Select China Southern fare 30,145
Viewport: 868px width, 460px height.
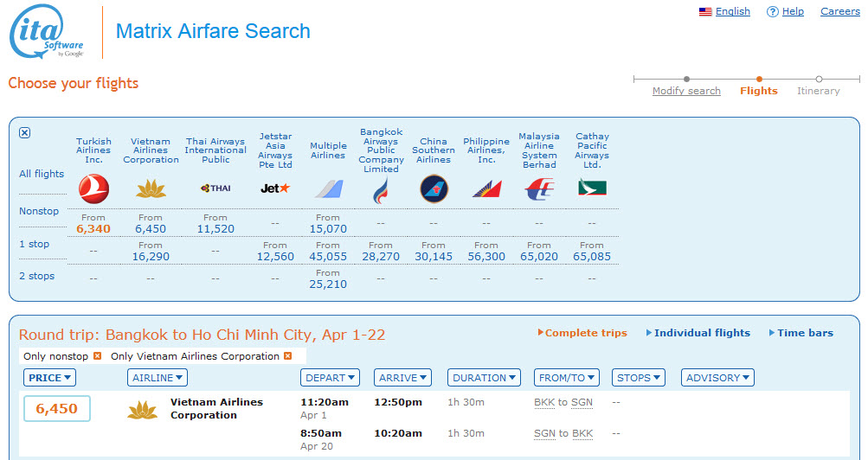[x=434, y=256]
